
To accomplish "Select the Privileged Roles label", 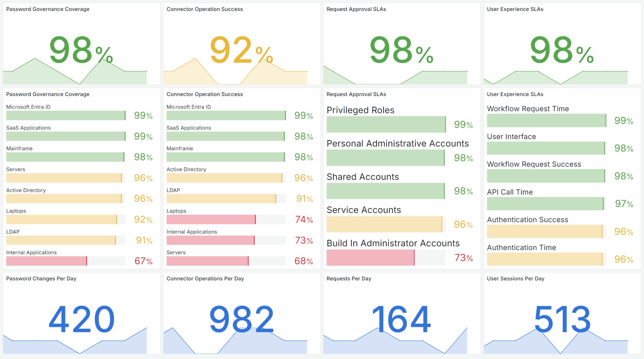I will [x=360, y=110].
